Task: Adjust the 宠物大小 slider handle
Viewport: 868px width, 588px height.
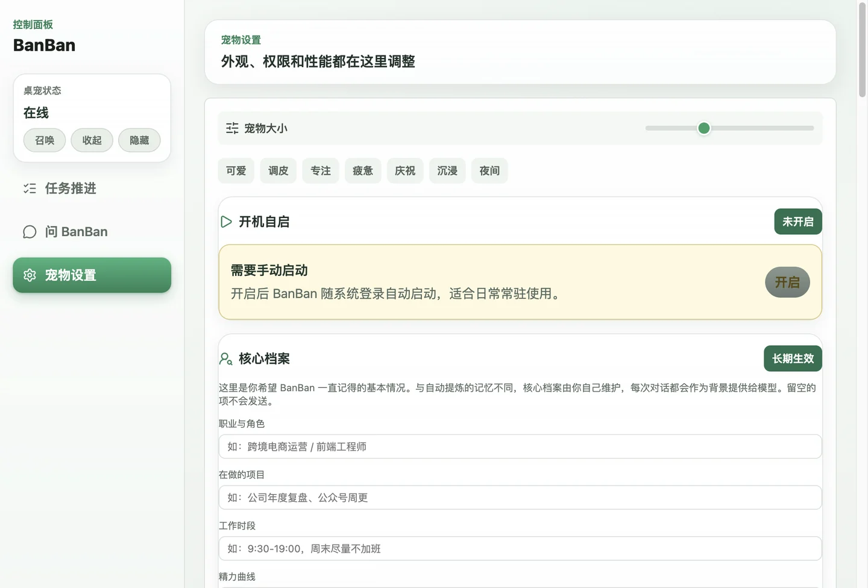Action: pos(703,128)
